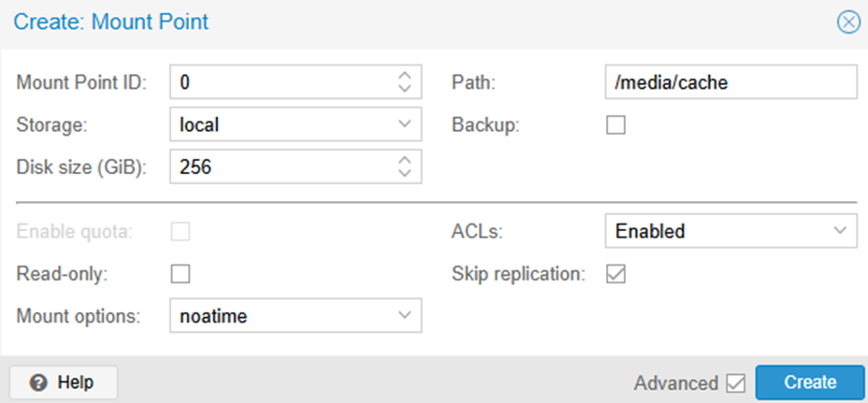This screenshot has height=403, width=868.
Task: Click into the Path input field
Action: pos(731,82)
